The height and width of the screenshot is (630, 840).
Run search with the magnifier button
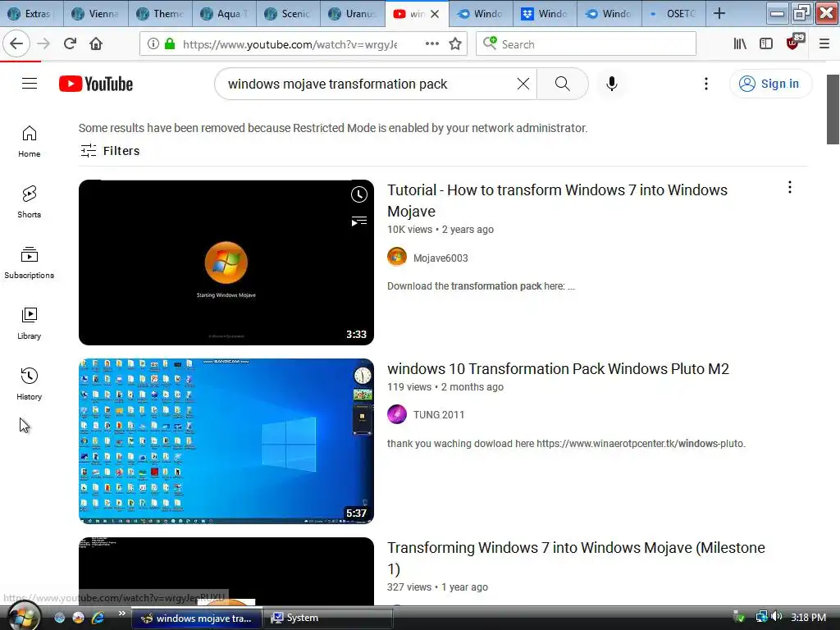pyautogui.click(x=563, y=84)
